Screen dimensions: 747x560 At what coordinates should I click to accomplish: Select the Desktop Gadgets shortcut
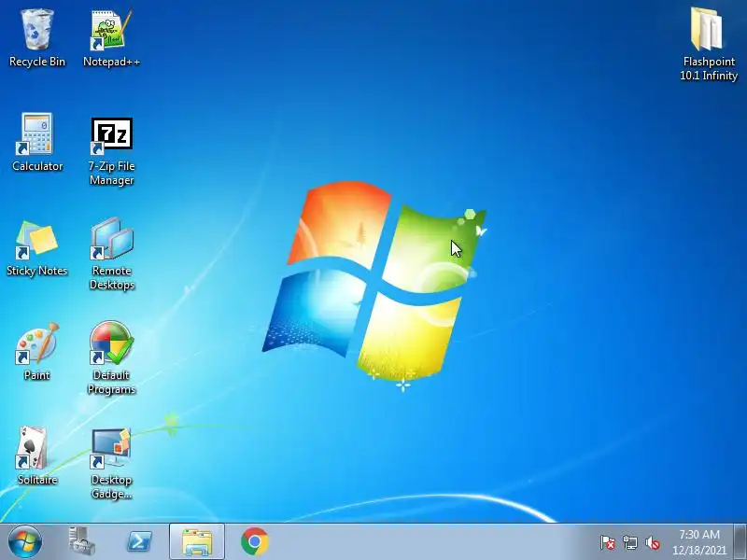coord(111,463)
